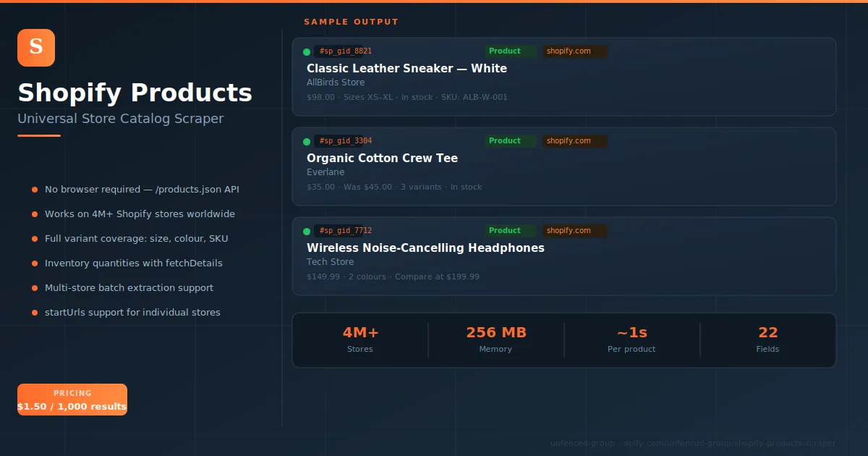
Task: Click the Pricing $1.50 / 1,000 results badge
Action: tap(72, 400)
